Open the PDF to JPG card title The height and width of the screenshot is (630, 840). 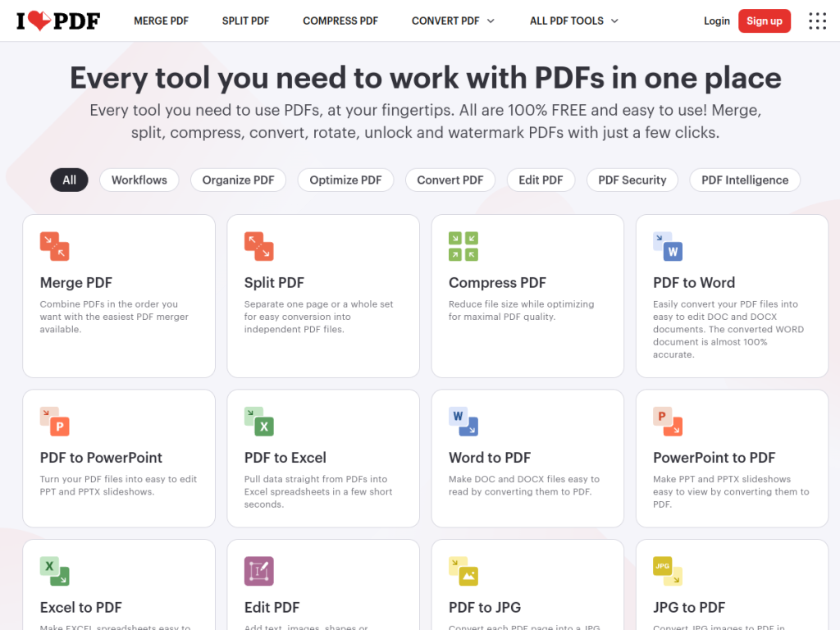(x=485, y=608)
